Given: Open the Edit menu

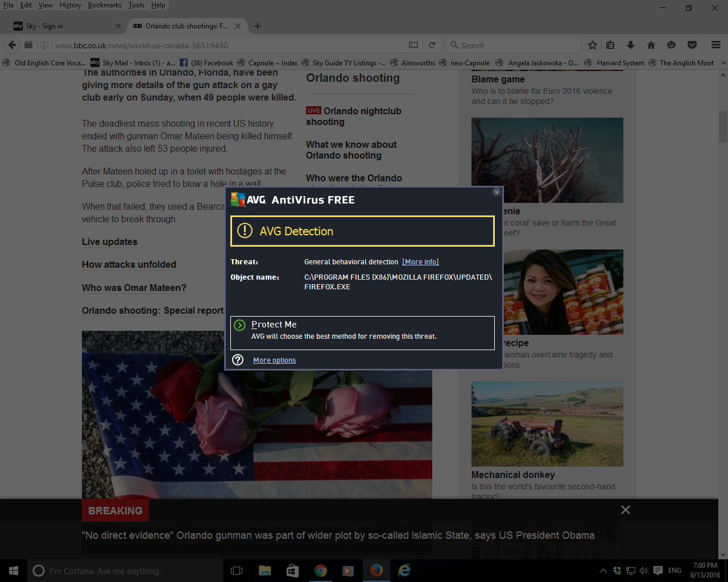Looking at the screenshot, I should tap(26, 5).
